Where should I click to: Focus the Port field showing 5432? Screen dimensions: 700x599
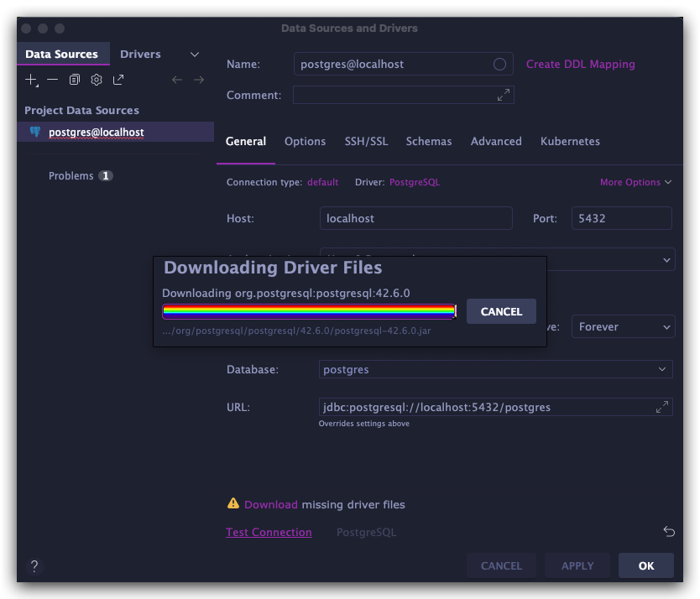pyautogui.click(x=621, y=218)
